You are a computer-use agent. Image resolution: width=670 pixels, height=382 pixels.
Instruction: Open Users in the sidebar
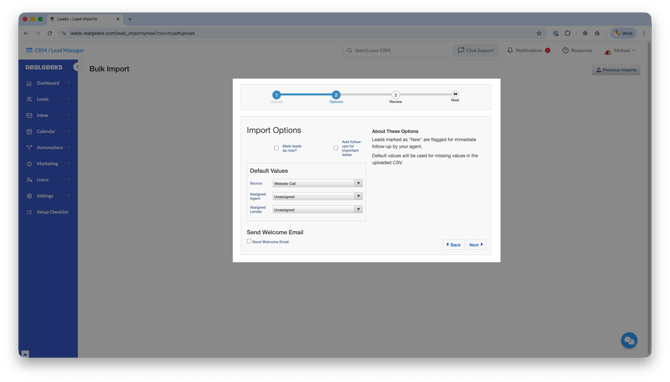(x=42, y=180)
